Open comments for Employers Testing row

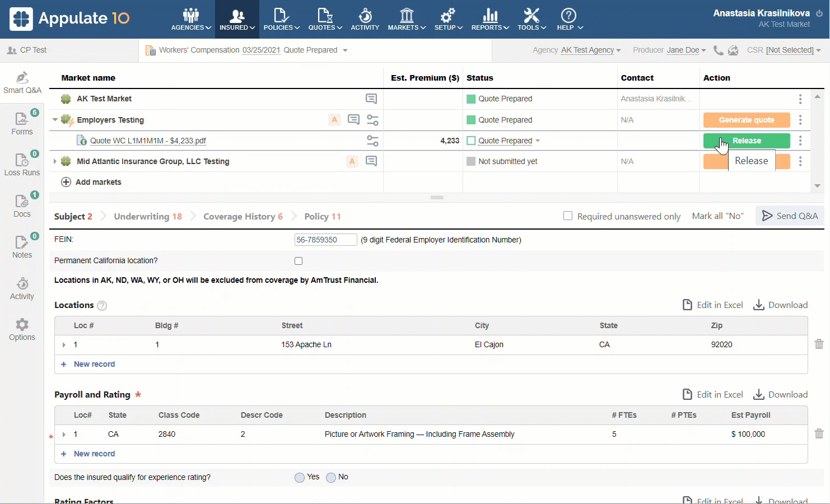353,119
